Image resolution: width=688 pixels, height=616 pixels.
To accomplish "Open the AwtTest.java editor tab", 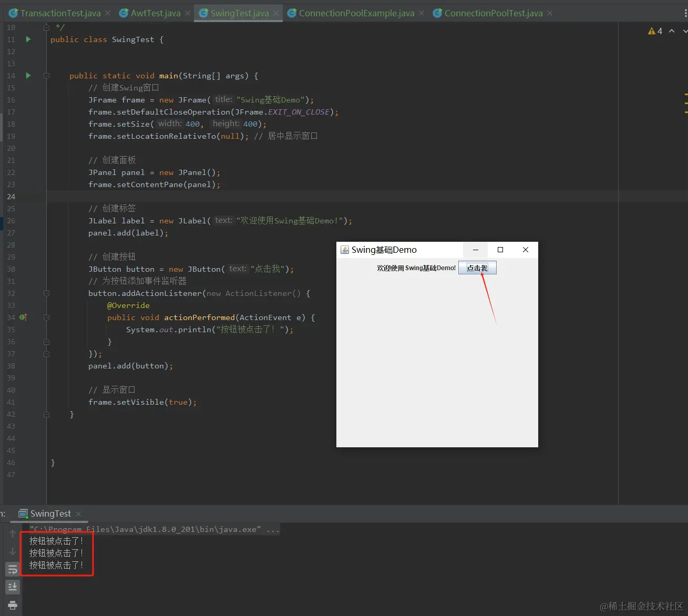I will pyautogui.click(x=156, y=13).
